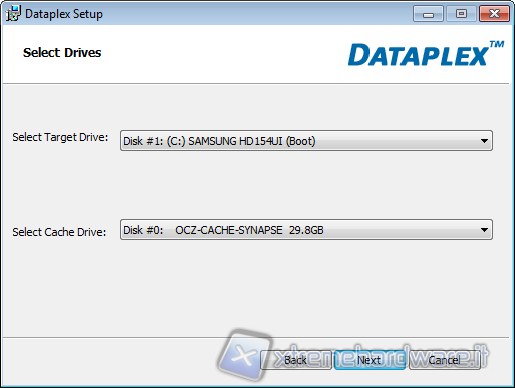Open the combo box showing OCZ-CACHE-SYNAPSE 29.8GB
The height and width of the screenshot is (388, 515).
(306, 230)
